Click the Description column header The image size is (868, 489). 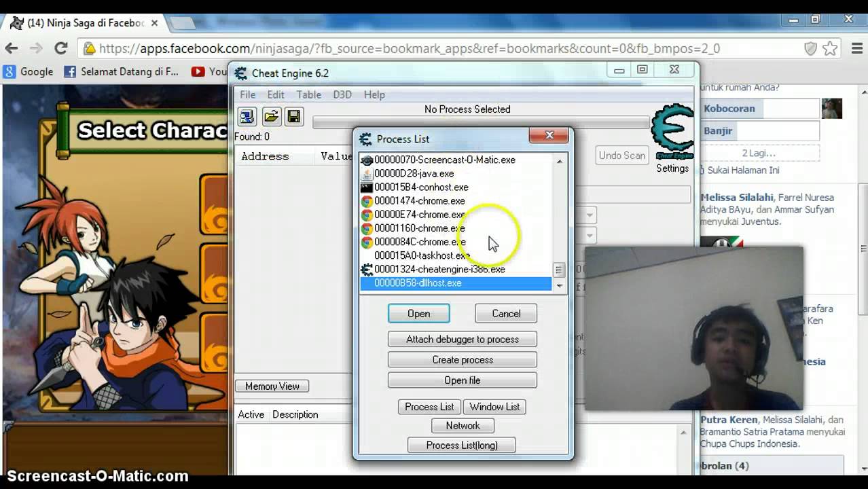tap(295, 414)
